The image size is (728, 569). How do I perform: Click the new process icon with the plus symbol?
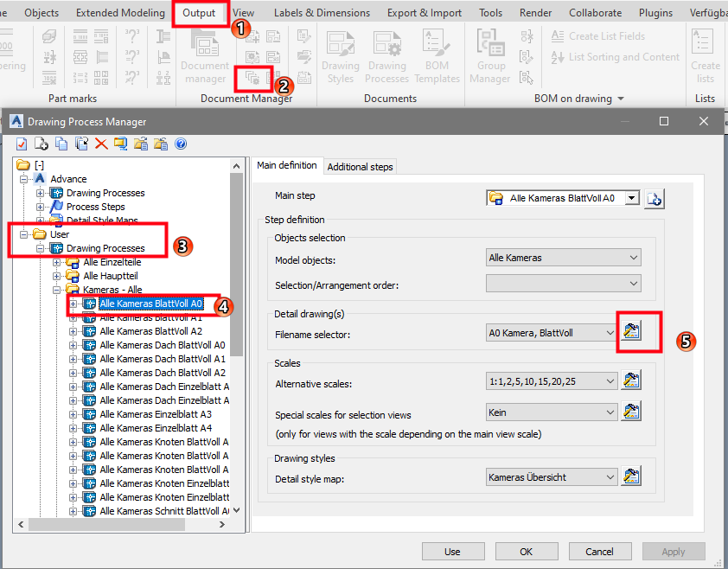click(40, 144)
